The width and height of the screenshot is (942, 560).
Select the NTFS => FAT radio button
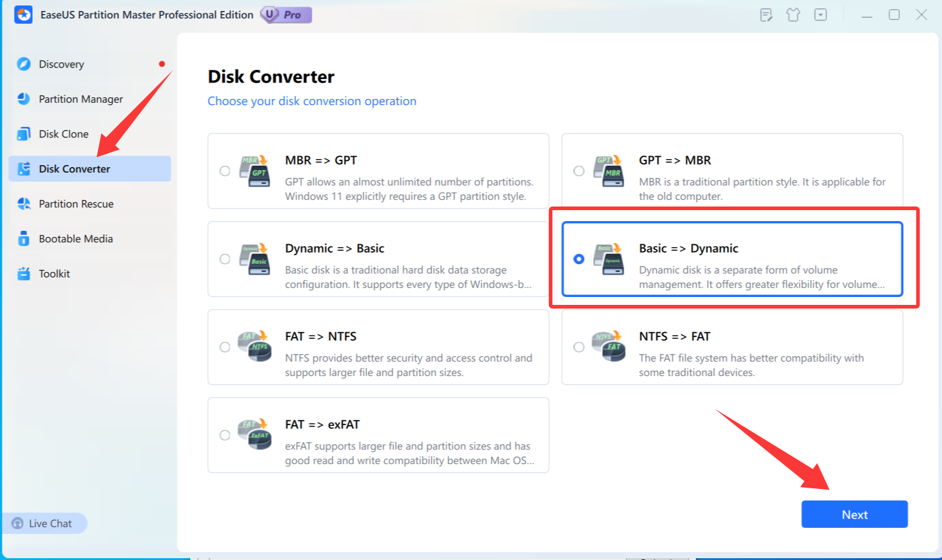click(x=579, y=347)
